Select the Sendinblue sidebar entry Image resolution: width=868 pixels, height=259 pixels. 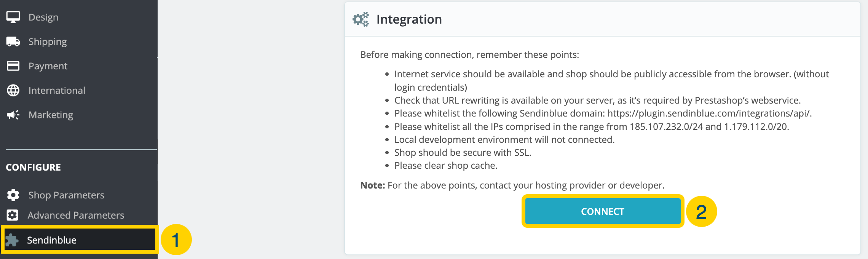point(80,240)
